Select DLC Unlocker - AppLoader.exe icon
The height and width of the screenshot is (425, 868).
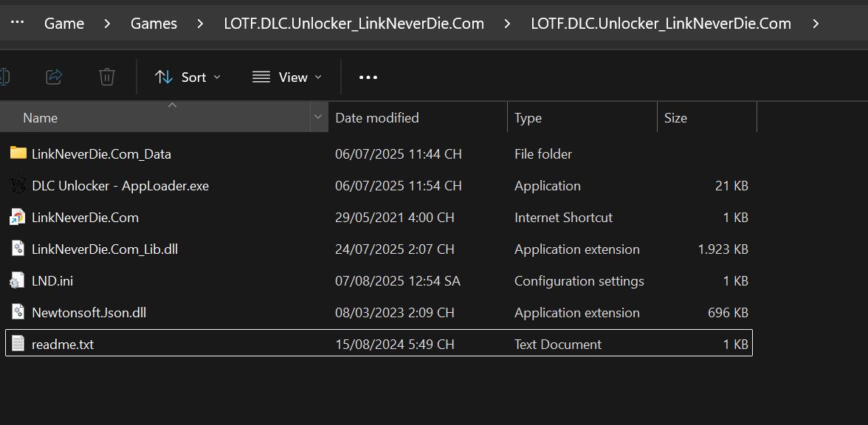pos(18,185)
